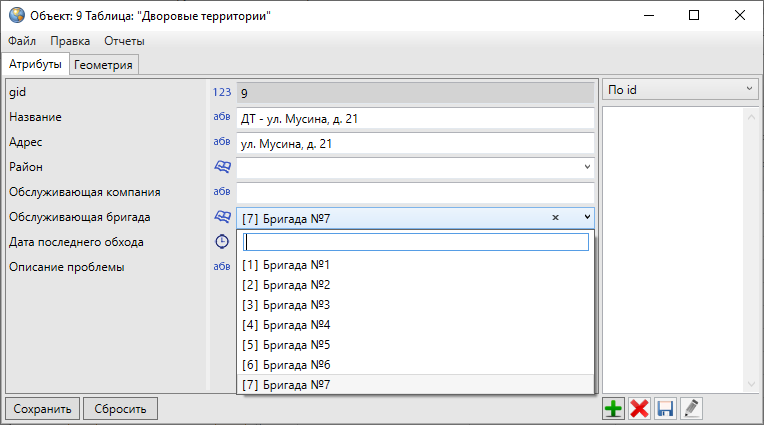
Task: Click the green plus add icon
Action: click(x=613, y=408)
